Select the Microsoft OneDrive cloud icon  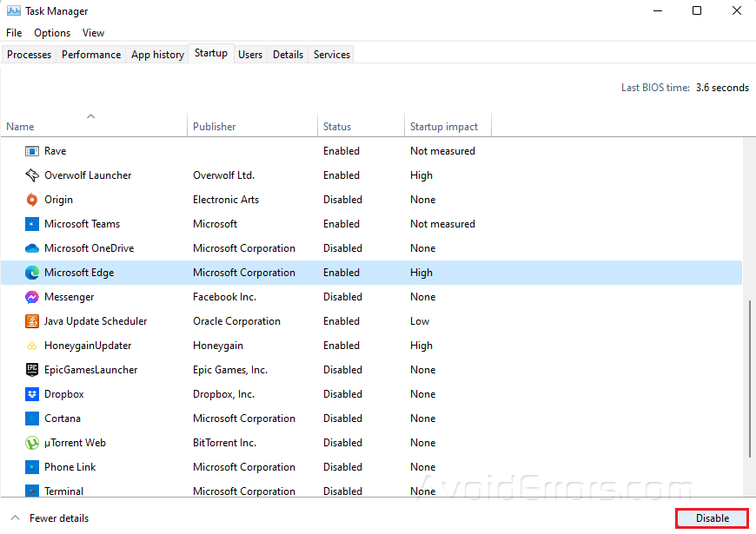coord(32,248)
